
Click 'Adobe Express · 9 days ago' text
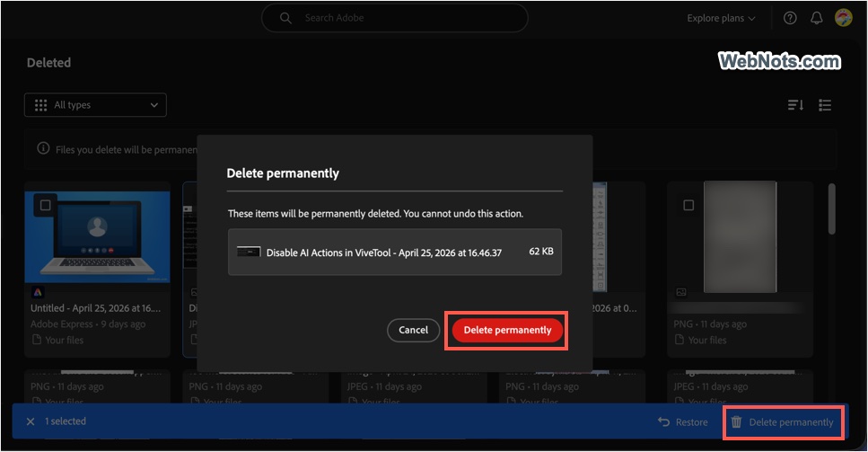(x=88, y=324)
